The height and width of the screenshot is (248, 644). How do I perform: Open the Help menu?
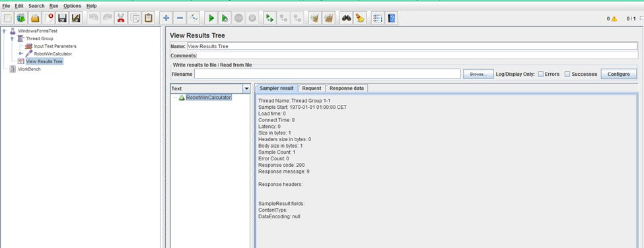[92, 6]
